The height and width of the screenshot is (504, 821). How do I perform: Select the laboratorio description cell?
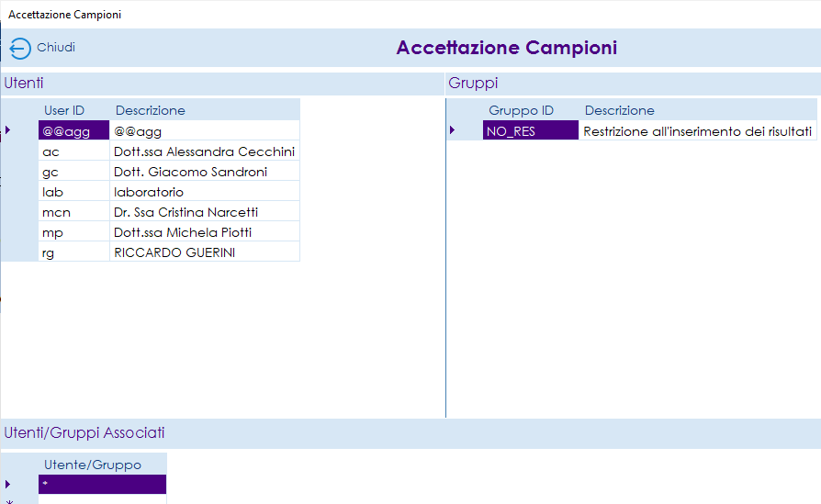205,192
